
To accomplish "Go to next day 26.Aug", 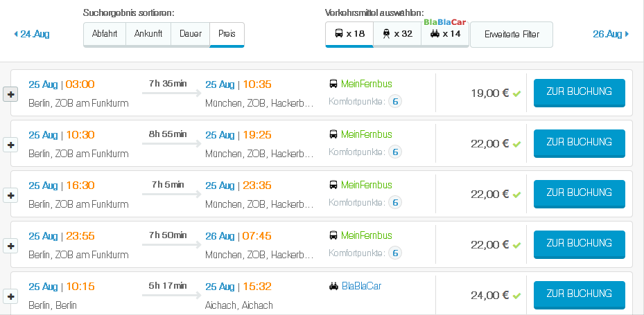I will [x=611, y=34].
